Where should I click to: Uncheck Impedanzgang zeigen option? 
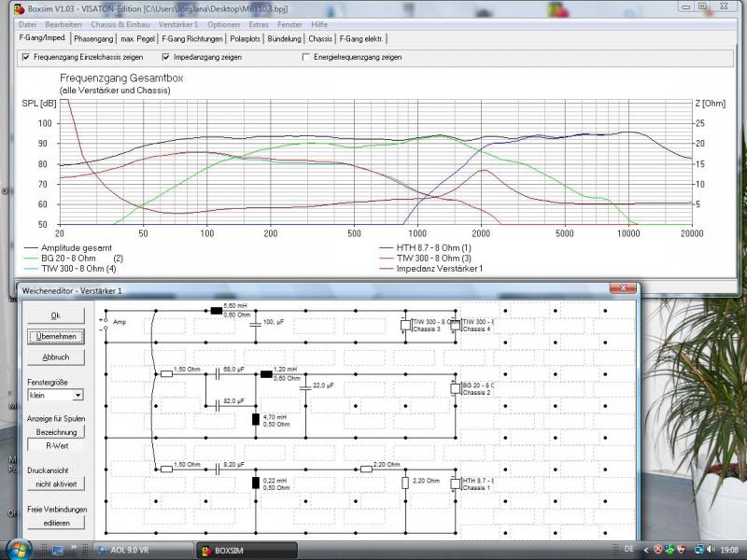(x=166, y=57)
